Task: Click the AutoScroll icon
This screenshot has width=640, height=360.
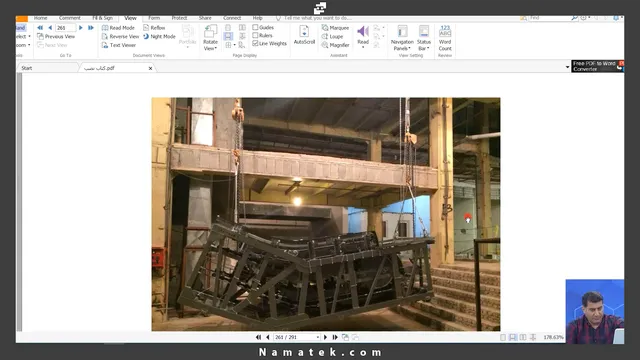Action: pos(304,35)
